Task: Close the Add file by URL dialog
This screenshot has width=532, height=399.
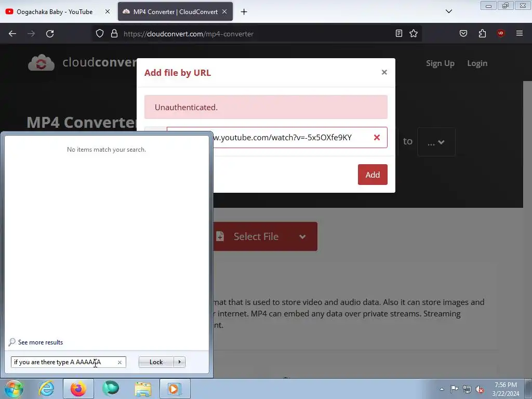Action: [384, 72]
